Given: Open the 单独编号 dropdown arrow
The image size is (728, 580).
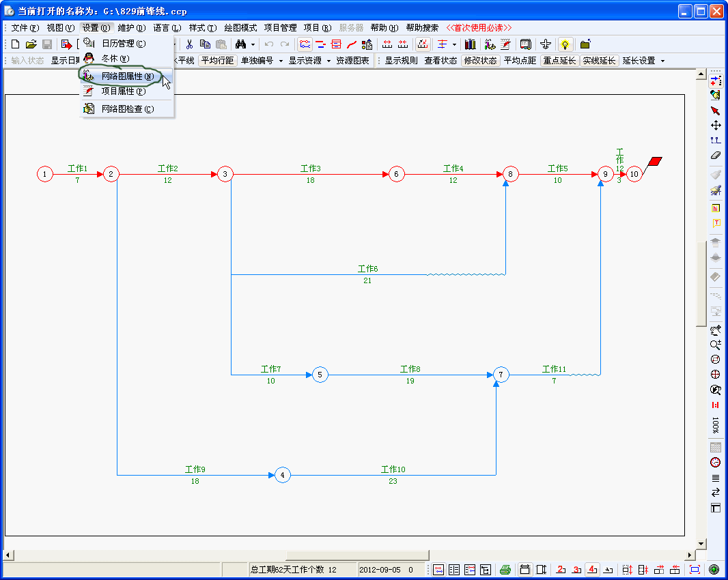Looking at the screenshot, I should point(281,61).
